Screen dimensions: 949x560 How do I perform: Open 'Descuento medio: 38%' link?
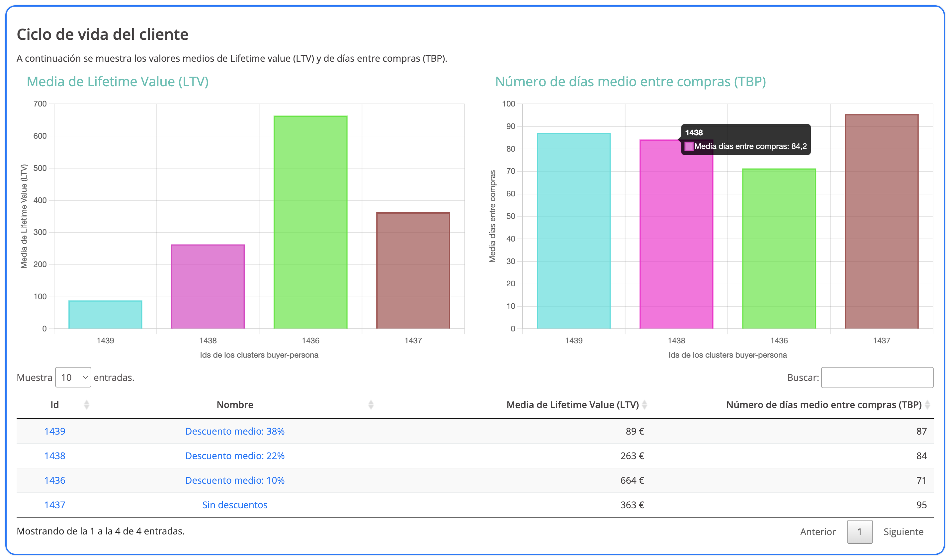[234, 431]
